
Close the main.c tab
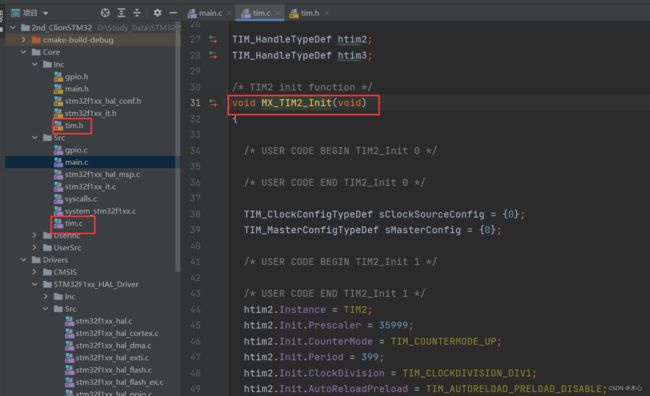(229, 13)
